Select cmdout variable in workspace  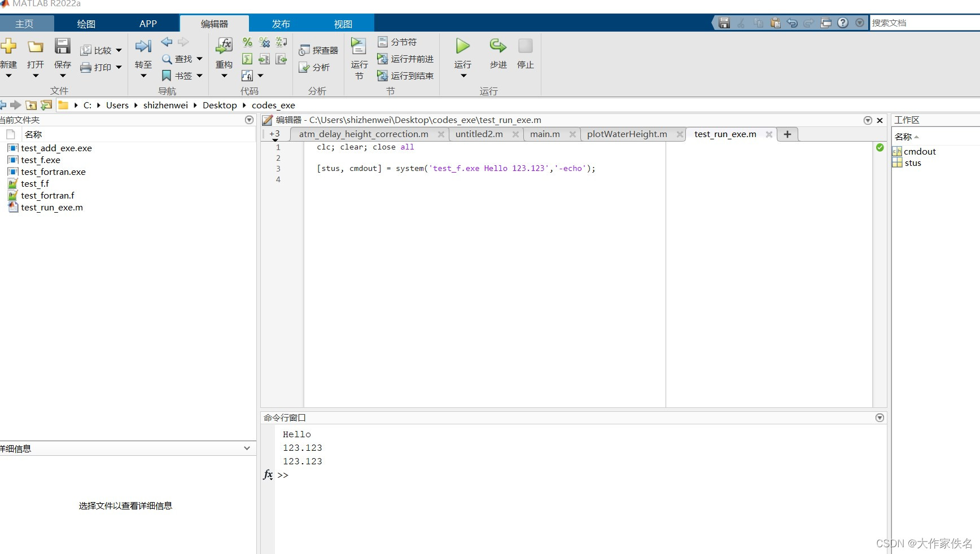pyautogui.click(x=920, y=151)
